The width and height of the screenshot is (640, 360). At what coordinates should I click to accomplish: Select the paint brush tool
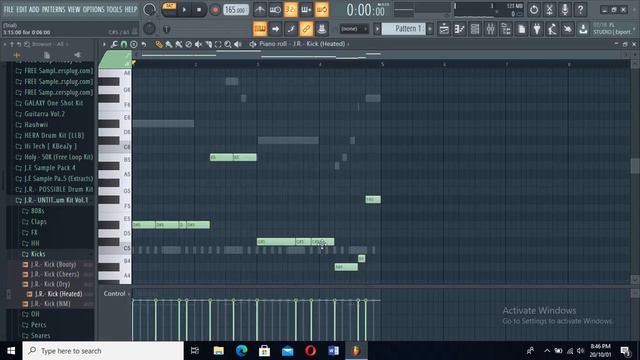[169, 44]
